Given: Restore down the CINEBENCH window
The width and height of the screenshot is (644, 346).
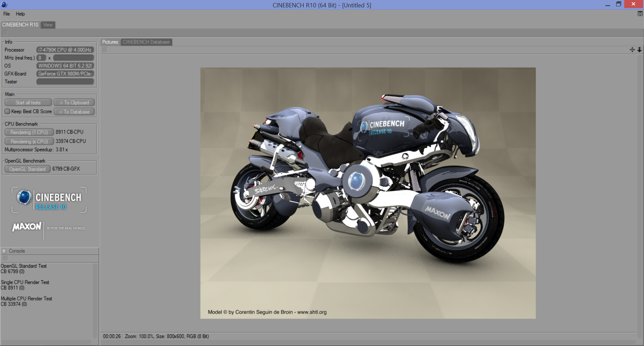Looking at the screenshot, I should click(x=619, y=4).
